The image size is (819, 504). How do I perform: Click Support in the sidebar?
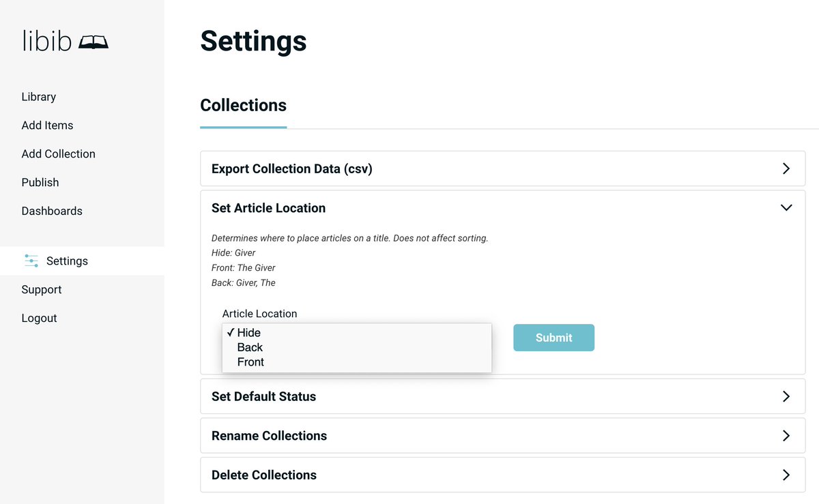click(x=41, y=289)
